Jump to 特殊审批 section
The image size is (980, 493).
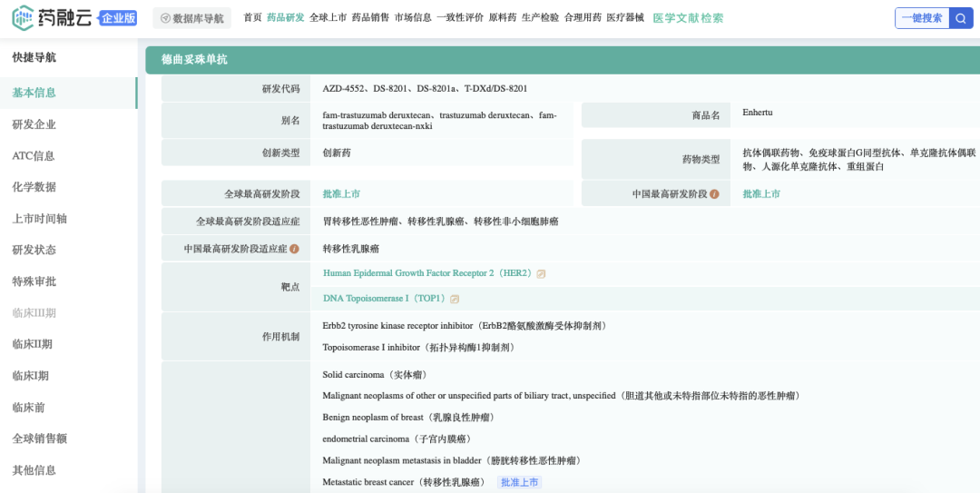(x=34, y=281)
